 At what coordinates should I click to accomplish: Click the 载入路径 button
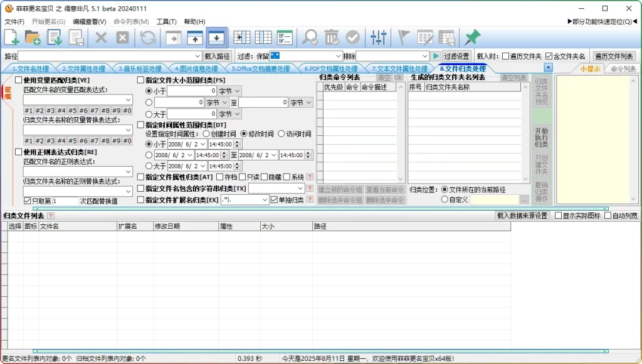[x=217, y=56]
